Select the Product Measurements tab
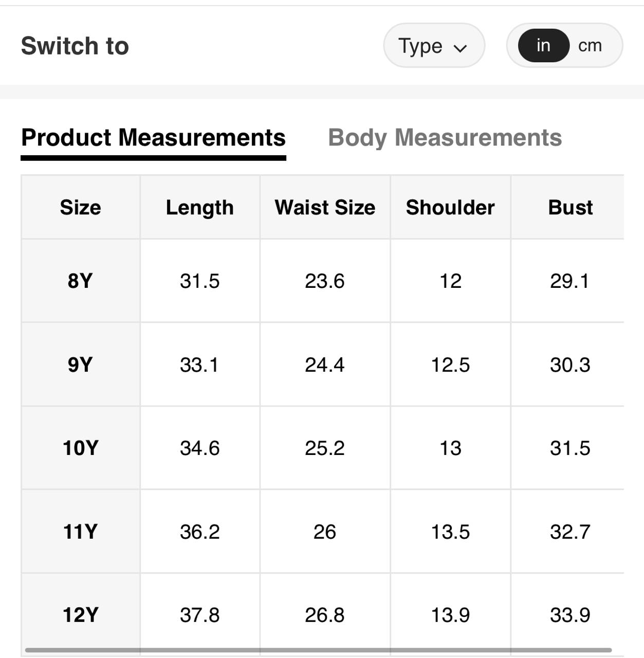 pyautogui.click(x=153, y=138)
